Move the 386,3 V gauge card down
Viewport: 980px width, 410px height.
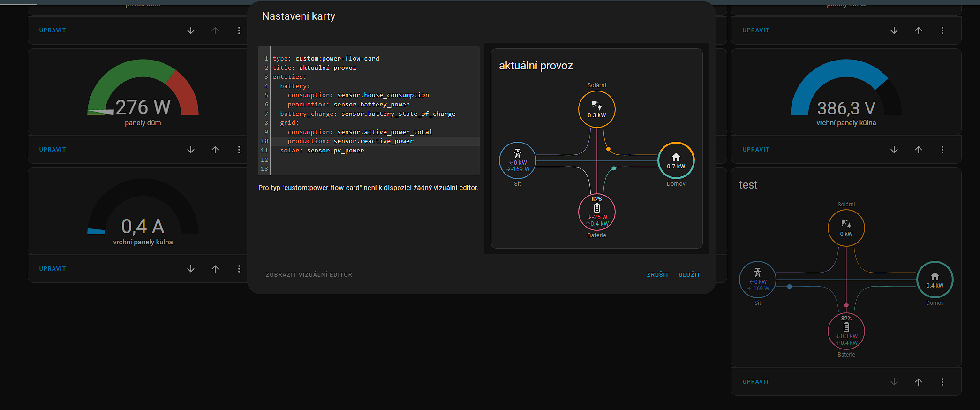click(894, 150)
